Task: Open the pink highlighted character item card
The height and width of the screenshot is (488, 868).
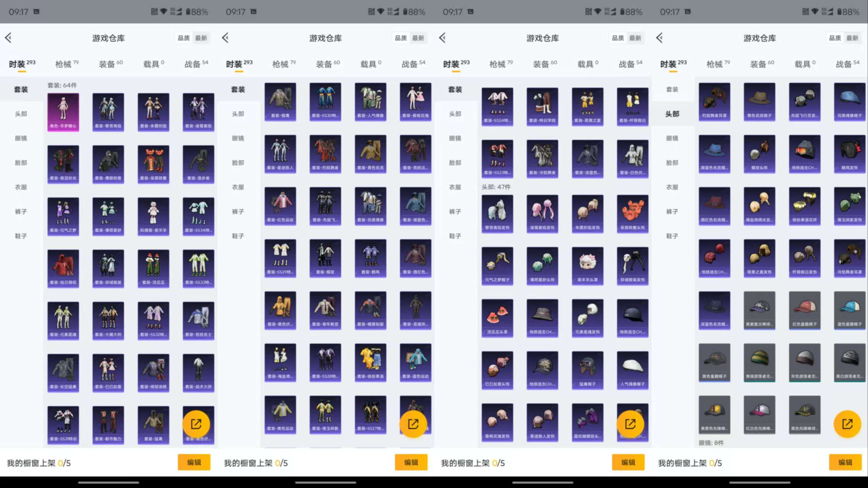Action: tap(63, 112)
